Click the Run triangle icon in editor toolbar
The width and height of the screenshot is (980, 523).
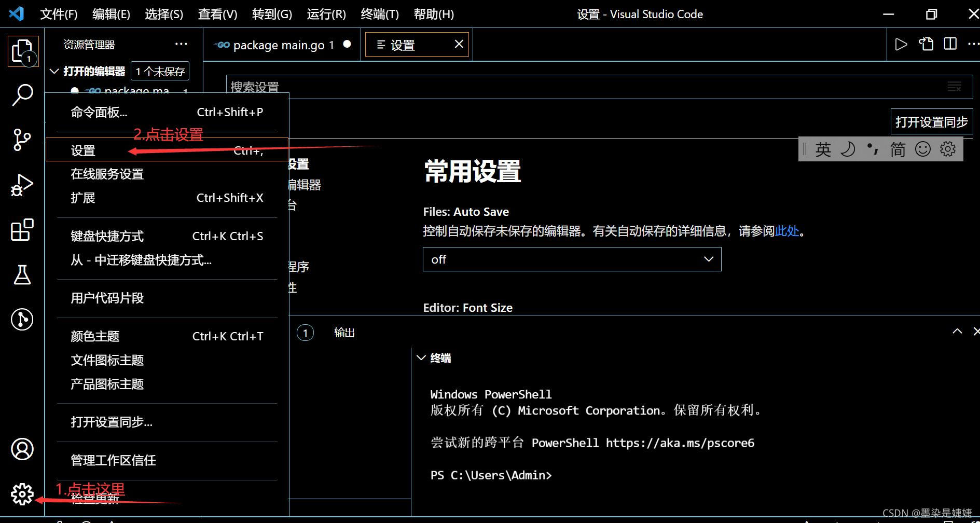901,44
